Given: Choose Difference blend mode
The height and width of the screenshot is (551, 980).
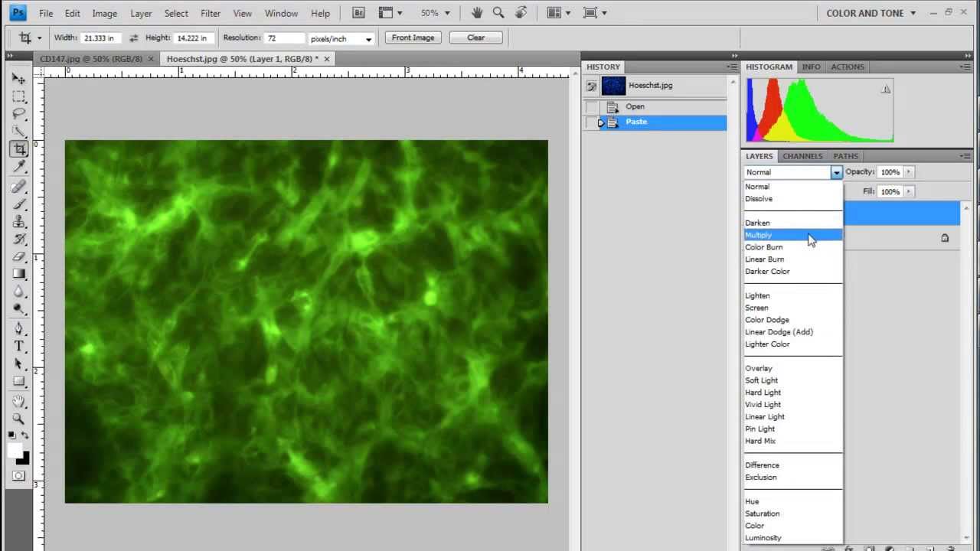Looking at the screenshot, I should [793, 465].
